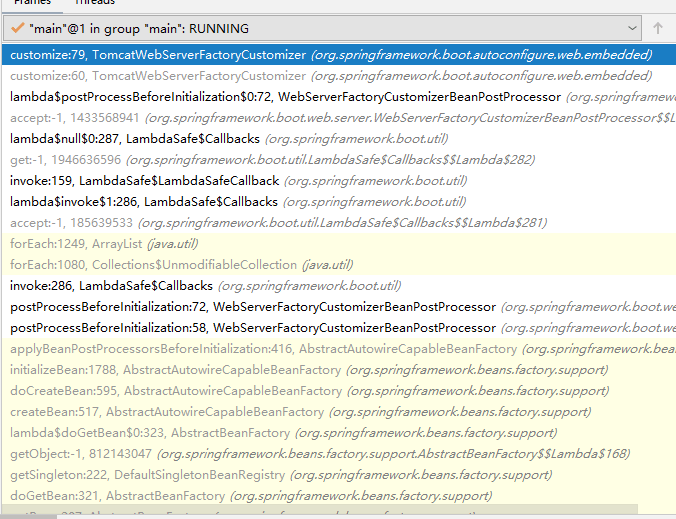Viewport: 676px width, 519px height.
Task: Click the previous frame up arrow
Action: pos(657,28)
